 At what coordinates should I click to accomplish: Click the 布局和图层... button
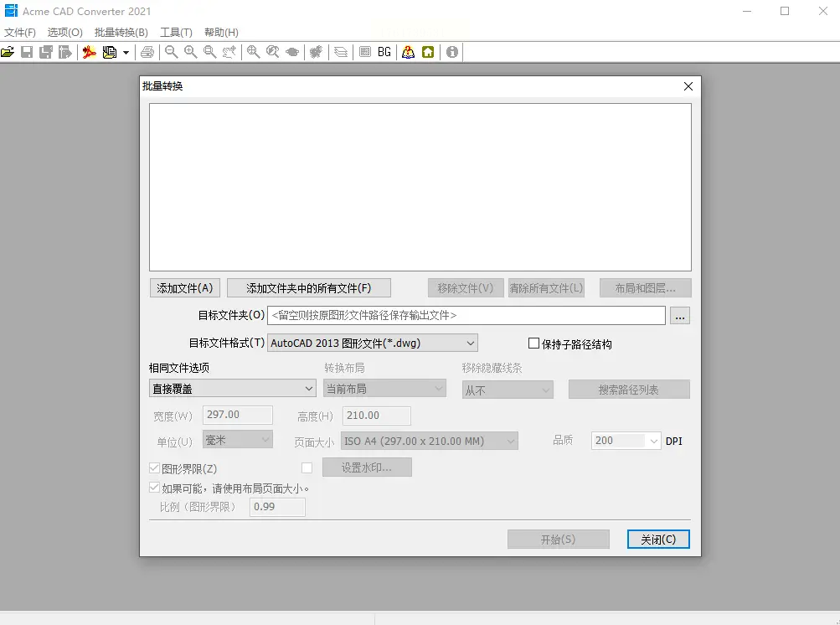point(646,288)
